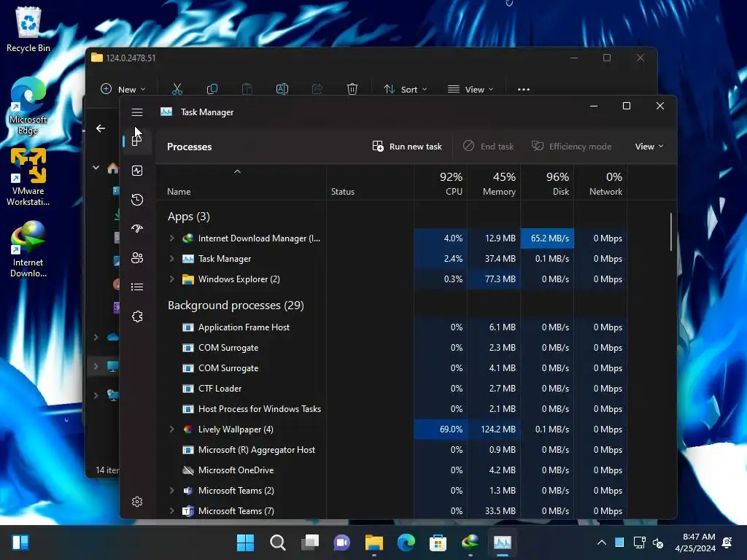Expand Microsoft Teams (2) process group

(x=171, y=491)
